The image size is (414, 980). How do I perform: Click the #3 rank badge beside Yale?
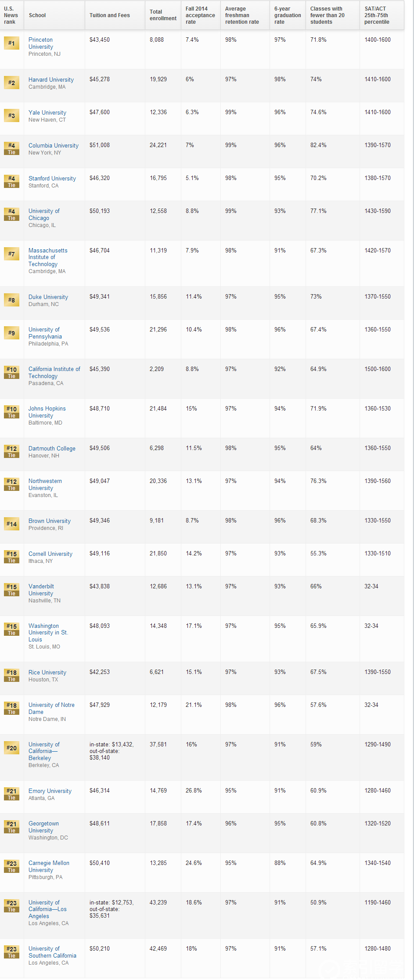[x=11, y=115]
